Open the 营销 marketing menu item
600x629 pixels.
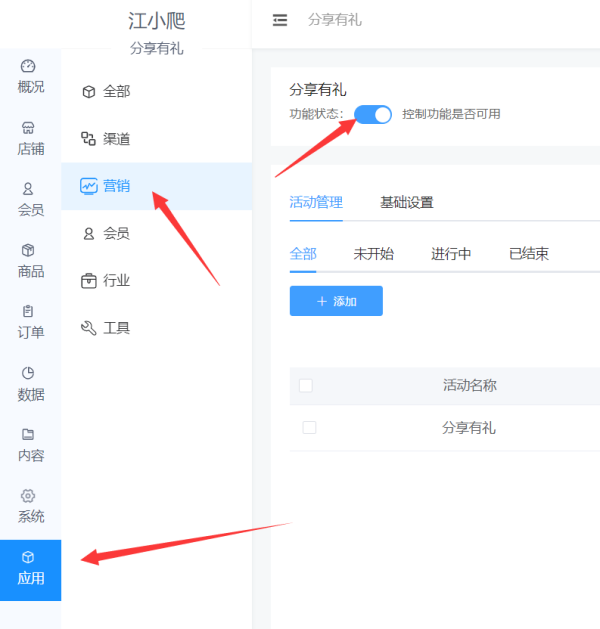(156, 186)
